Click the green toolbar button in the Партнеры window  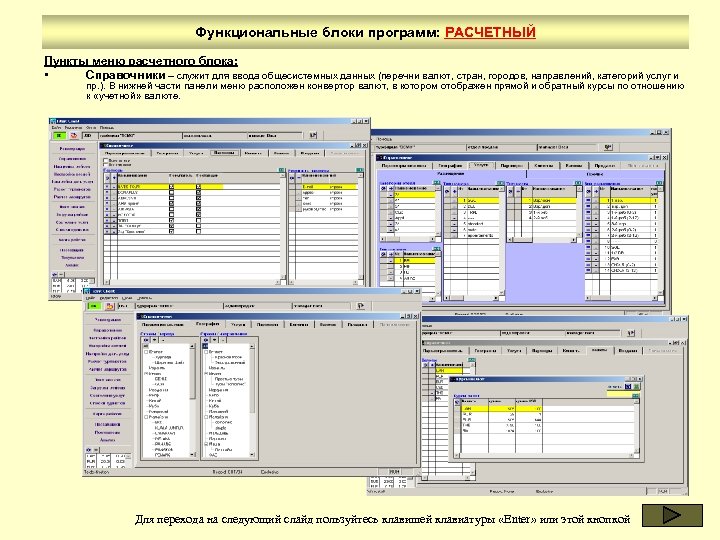[59, 135]
